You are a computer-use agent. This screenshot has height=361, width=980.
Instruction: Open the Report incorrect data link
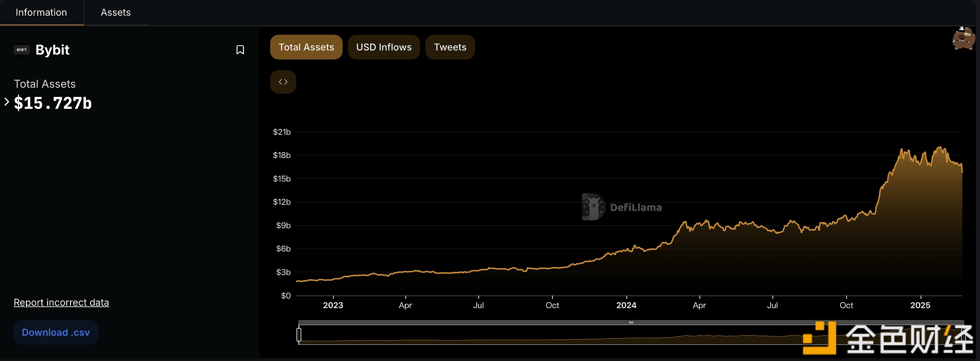pyautogui.click(x=61, y=302)
